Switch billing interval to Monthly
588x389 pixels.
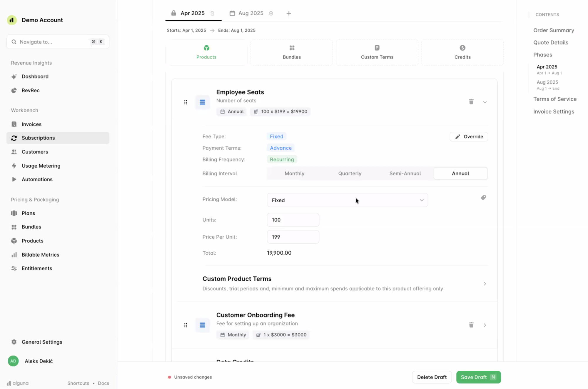294,173
